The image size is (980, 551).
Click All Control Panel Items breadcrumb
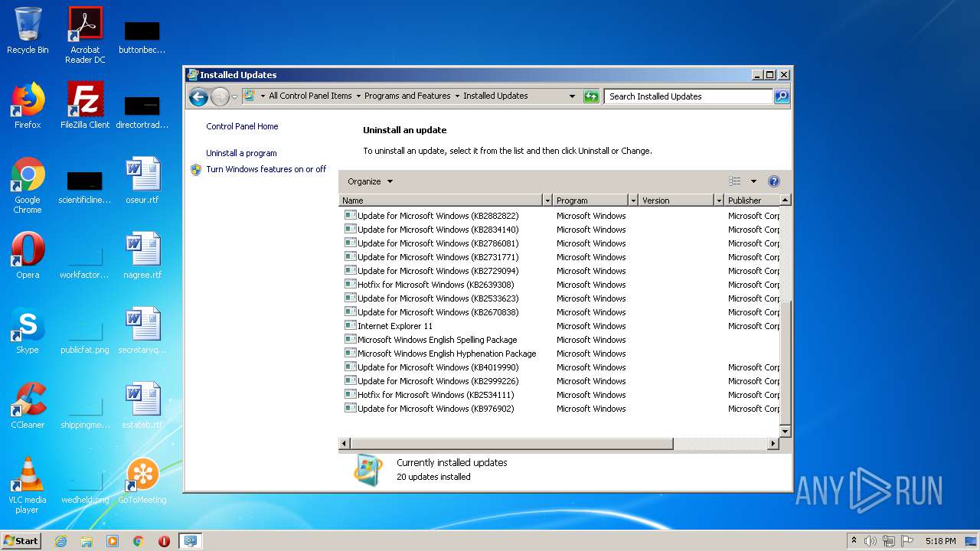coord(310,96)
